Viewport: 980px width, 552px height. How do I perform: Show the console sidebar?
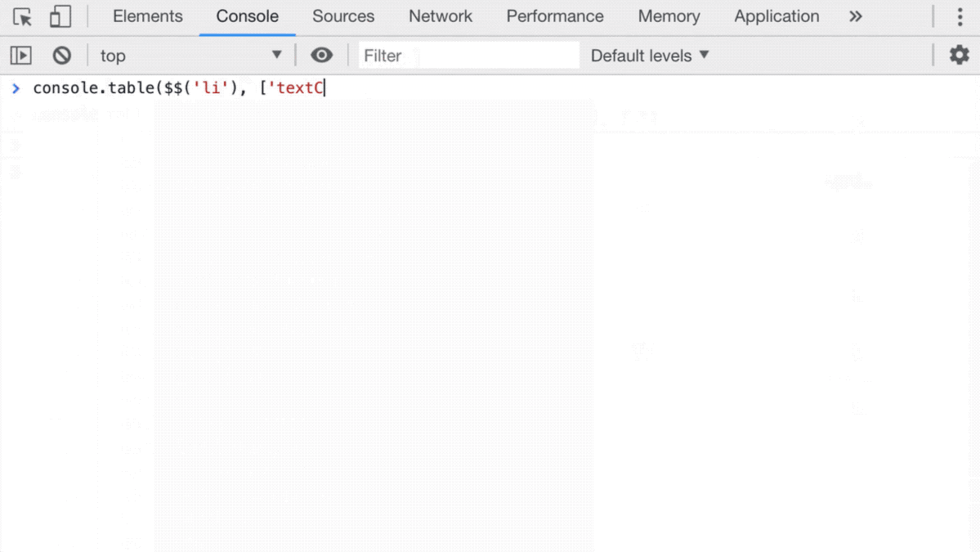pyautogui.click(x=20, y=55)
